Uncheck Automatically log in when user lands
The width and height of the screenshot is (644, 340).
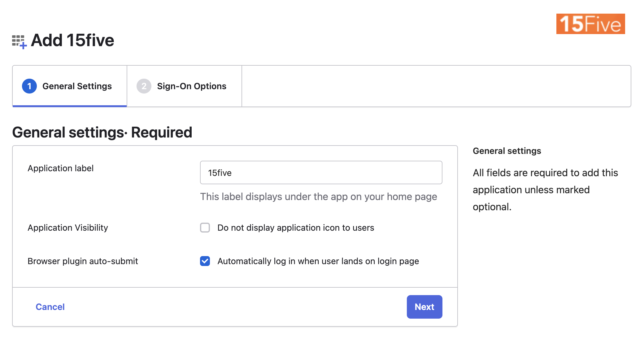click(x=205, y=261)
